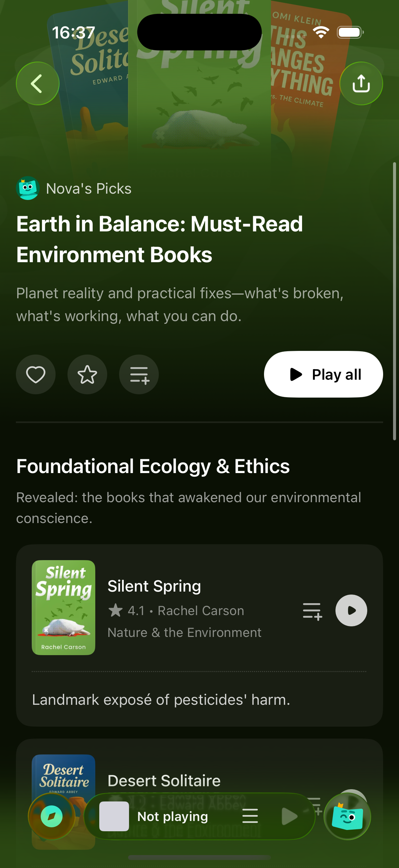Toggle the star favorite button
The width and height of the screenshot is (399, 868).
point(87,374)
